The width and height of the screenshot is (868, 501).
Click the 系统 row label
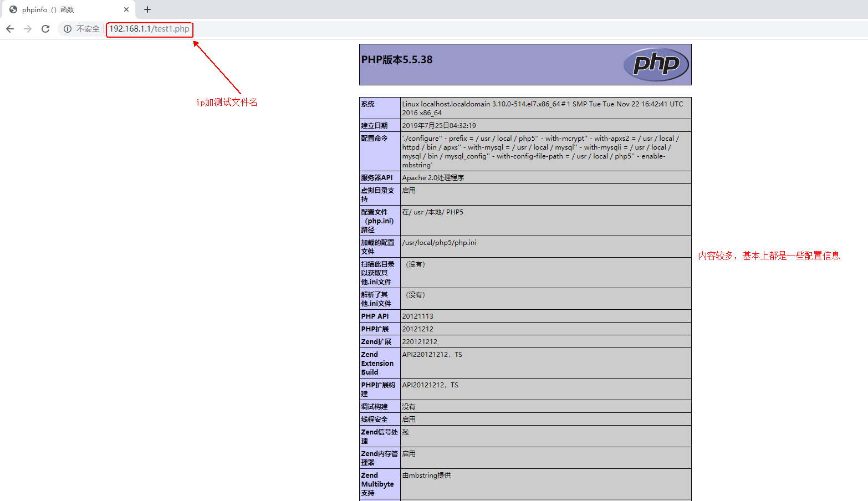coord(368,104)
